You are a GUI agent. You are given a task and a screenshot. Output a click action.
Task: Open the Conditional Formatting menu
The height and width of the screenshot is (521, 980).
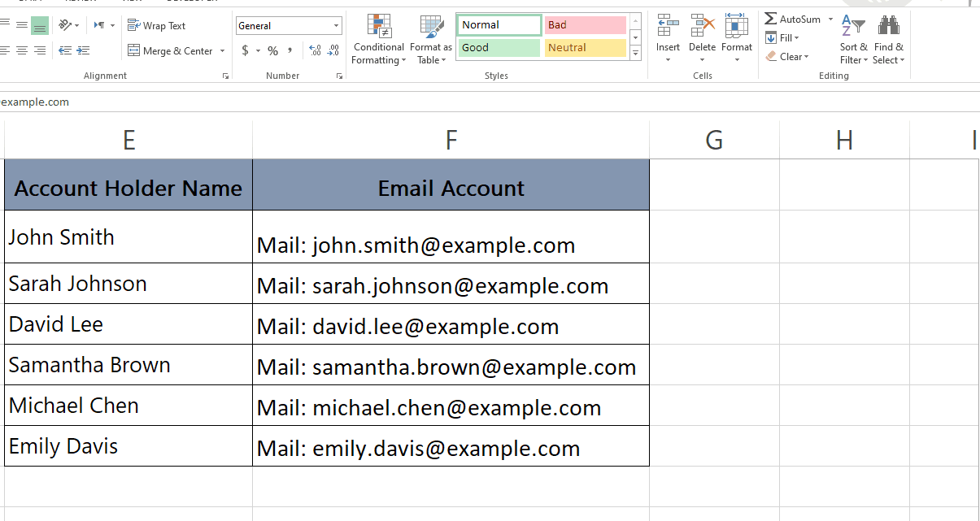click(x=378, y=40)
